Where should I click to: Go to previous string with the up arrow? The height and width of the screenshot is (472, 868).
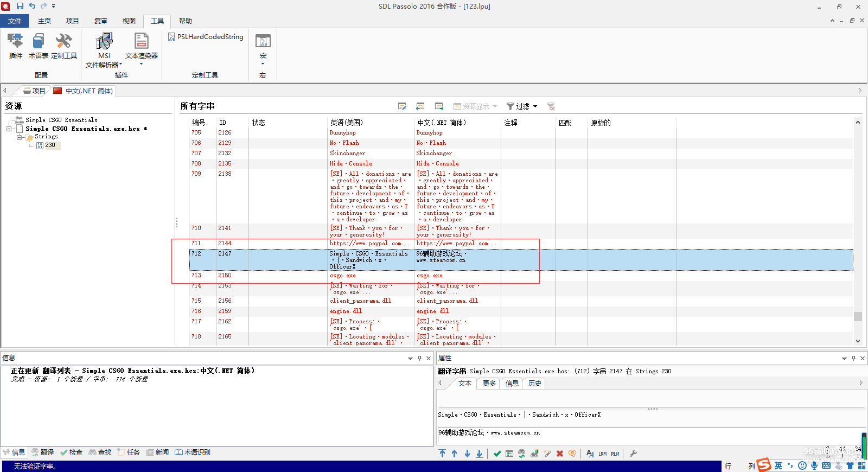pos(455,454)
